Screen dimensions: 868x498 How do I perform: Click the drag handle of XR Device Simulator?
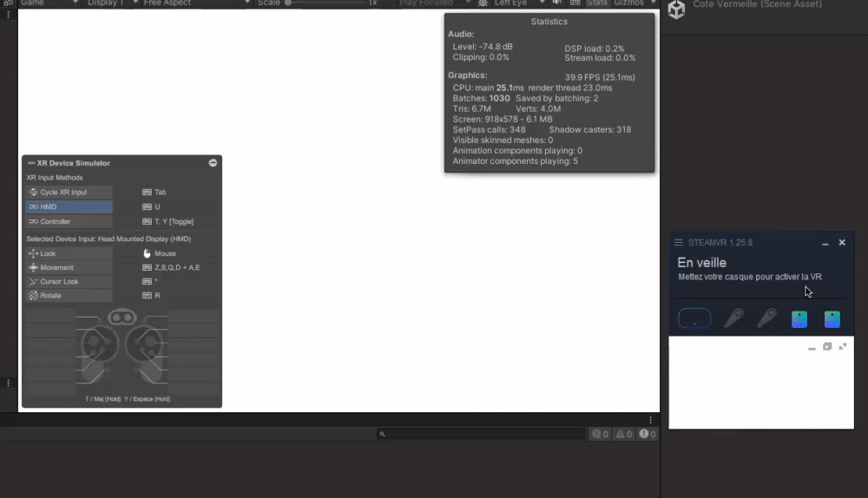[x=31, y=163]
